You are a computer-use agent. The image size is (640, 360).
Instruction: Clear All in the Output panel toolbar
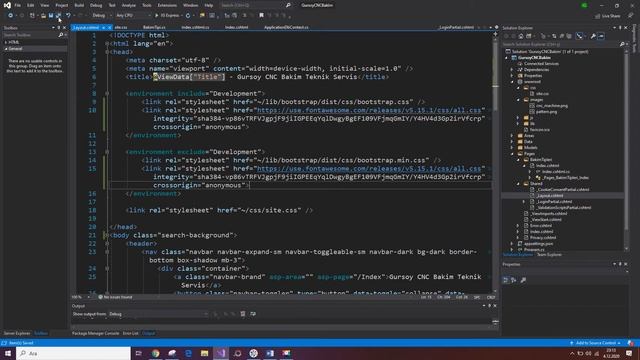coord(243,314)
